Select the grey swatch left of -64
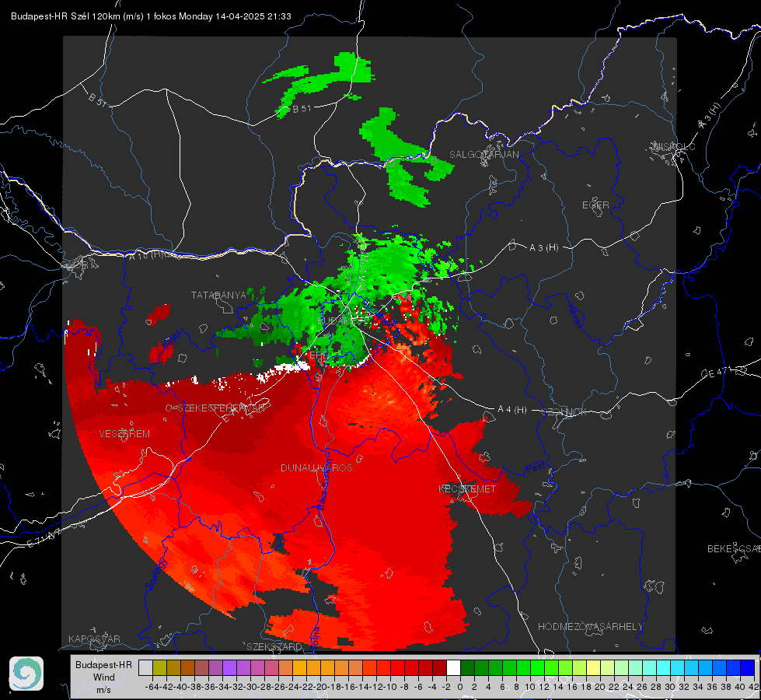Image resolution: width=761 pixels, height=700 pixels. pyautogui.click(x=145, y=667)
